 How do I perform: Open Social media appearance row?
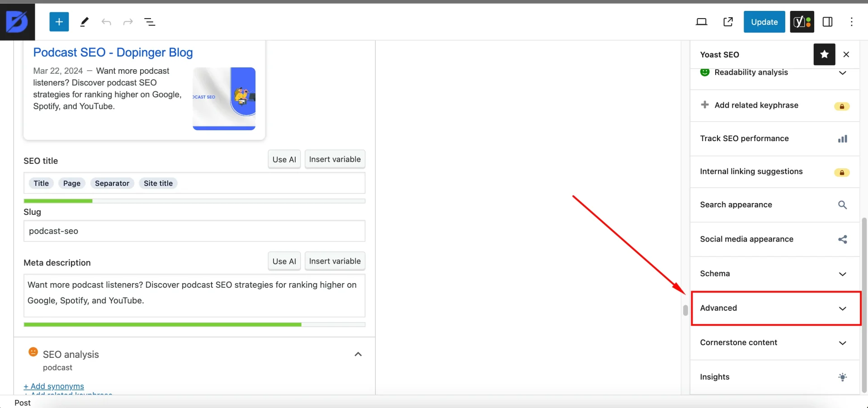pyautogui.click(x=774, y=239)
